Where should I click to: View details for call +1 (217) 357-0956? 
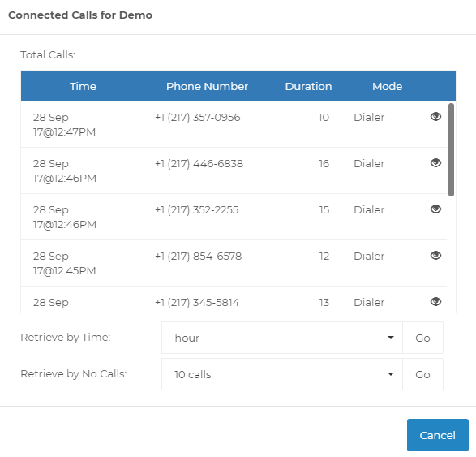[435, 116]
